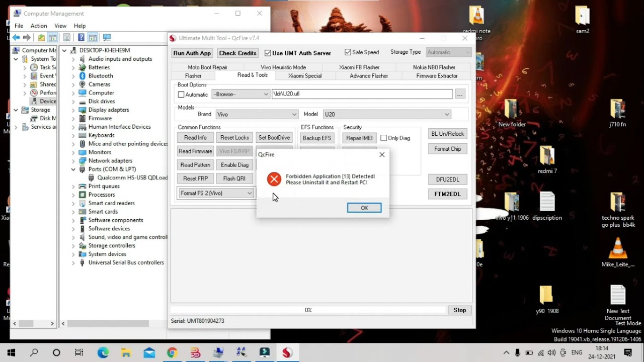
Task: Click the Check Credits button
Action: coord(237,53)
